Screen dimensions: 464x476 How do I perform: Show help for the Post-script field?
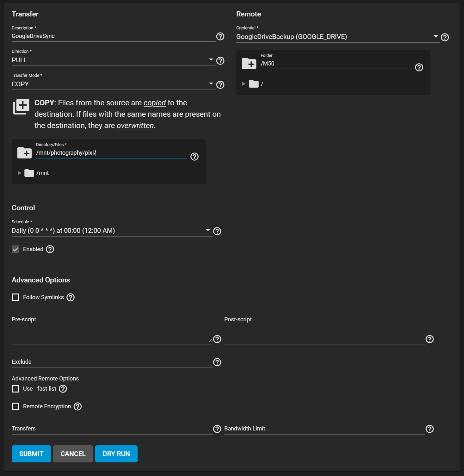(430, 339)
